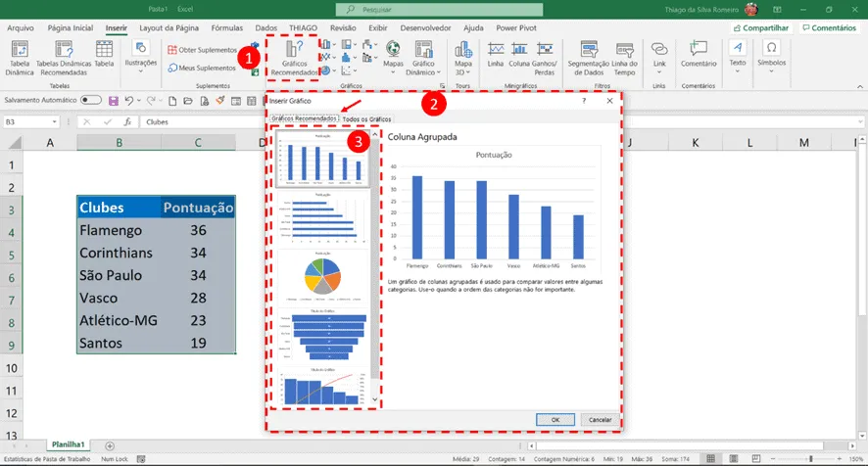The height and width of the screenshot is (466, 868).
Task: Click the open folder icon in quick toolbar
Action: tap(188, 101)
